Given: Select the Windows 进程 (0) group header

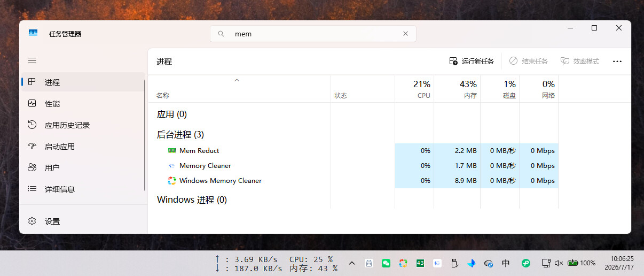Looking at the screenshot, I should (192, 200).
